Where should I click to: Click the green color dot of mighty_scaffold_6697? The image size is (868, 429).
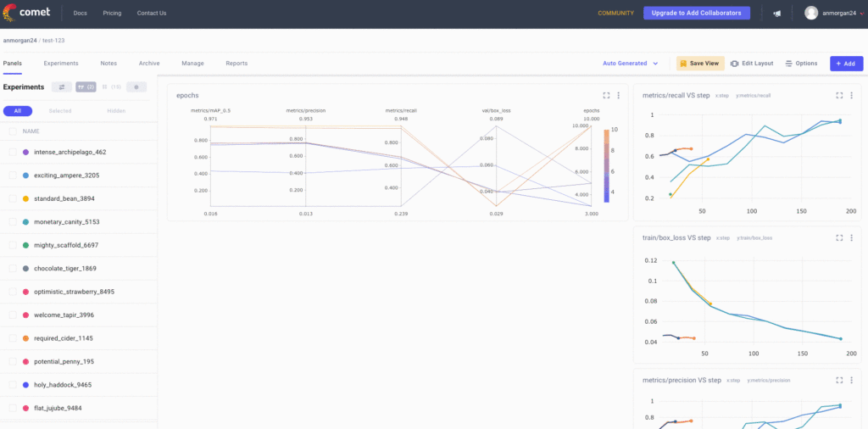coord(26,245)
